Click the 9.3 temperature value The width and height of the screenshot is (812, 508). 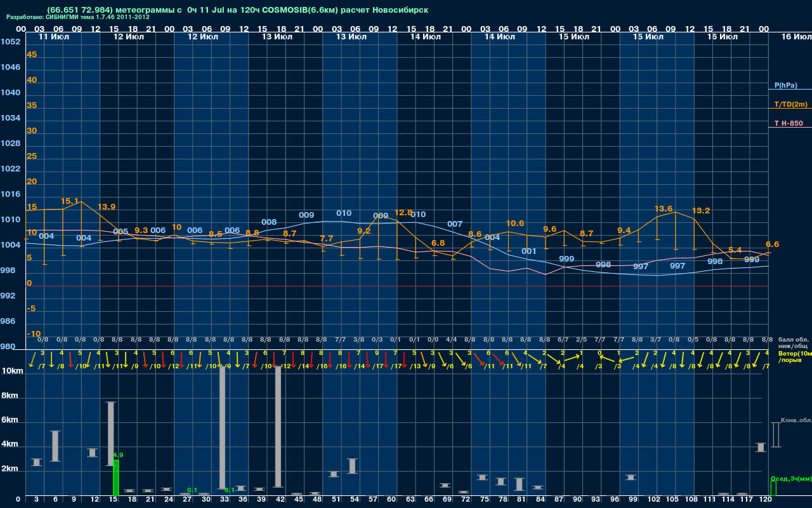pos(141,231)
